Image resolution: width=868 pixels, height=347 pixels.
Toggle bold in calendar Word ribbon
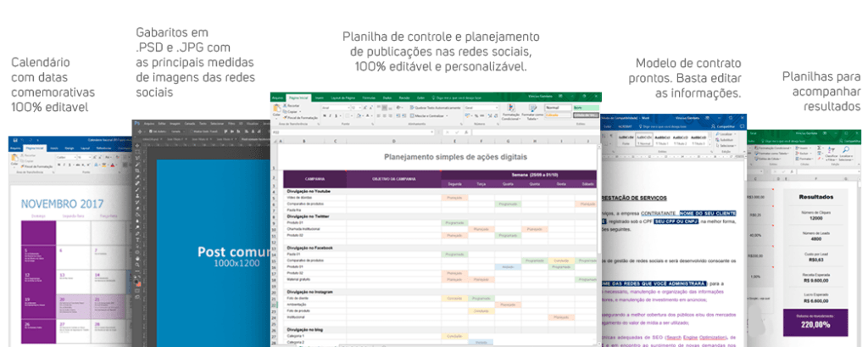[59, 165]
